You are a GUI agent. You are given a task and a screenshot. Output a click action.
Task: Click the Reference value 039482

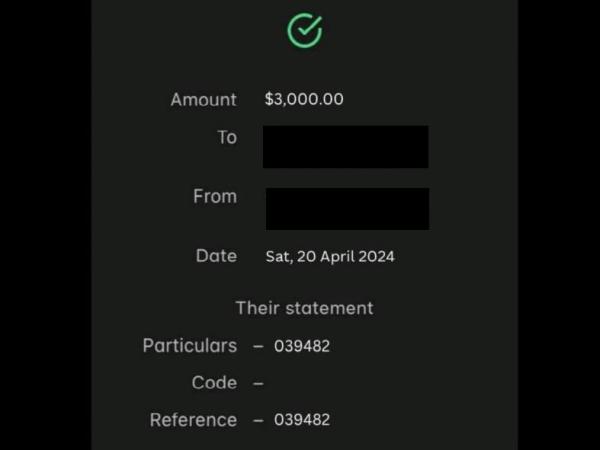[302, 420]
